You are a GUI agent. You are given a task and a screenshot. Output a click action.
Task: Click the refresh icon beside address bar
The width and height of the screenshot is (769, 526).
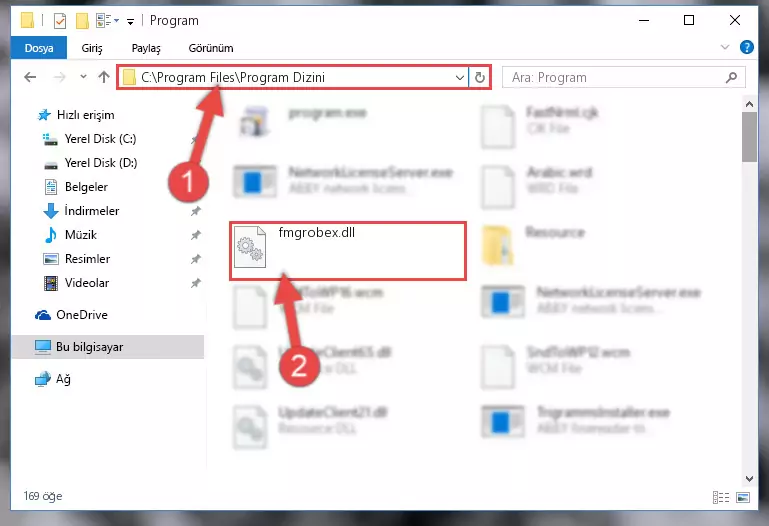[x=480, y=77]
